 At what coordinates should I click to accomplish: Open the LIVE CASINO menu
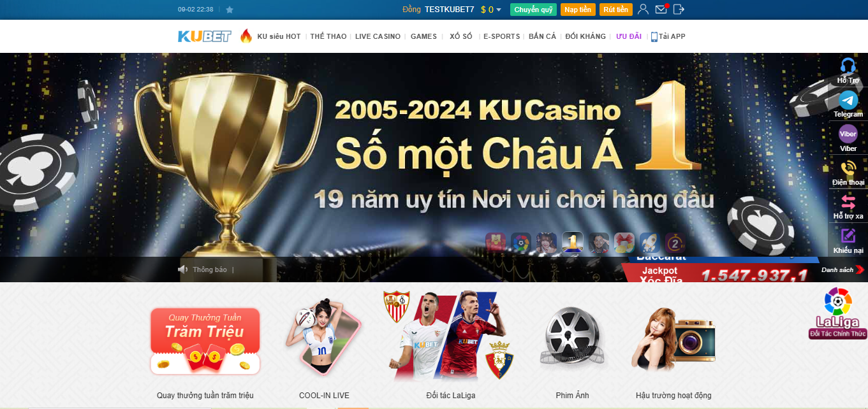(378, 36)
